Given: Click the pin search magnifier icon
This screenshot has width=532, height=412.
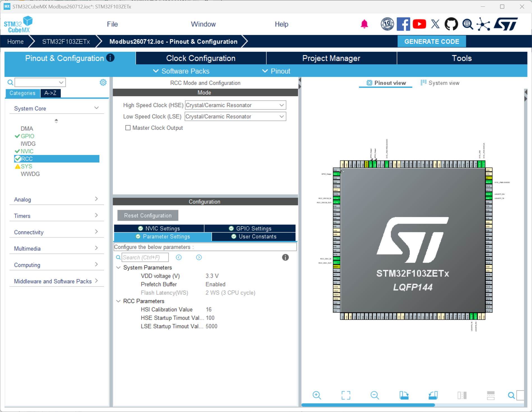Looking at the screenshot, I should pyautogui.click(x=511, y=395).
